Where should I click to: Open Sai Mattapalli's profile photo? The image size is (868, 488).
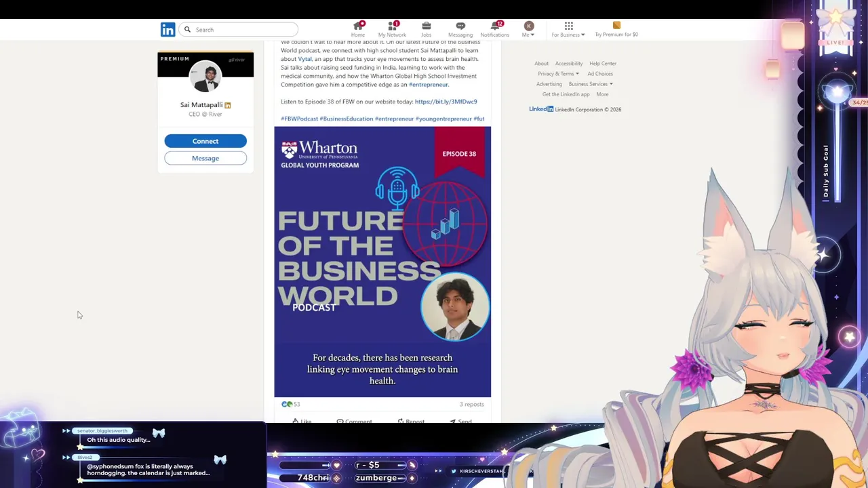click(205, 77)
